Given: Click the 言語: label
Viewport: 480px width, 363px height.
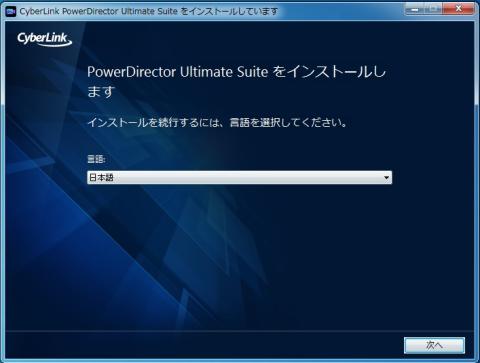Looking at the screenshot, I should 96,159.
